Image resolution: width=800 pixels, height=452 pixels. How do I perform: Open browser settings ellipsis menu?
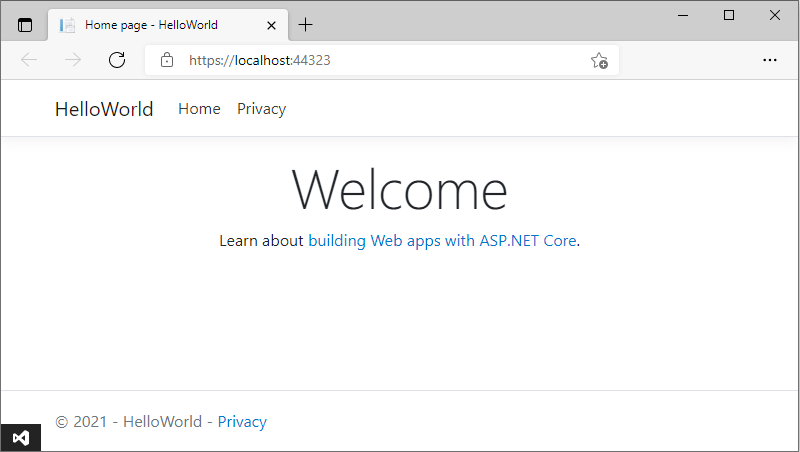(x=769, y=60)
